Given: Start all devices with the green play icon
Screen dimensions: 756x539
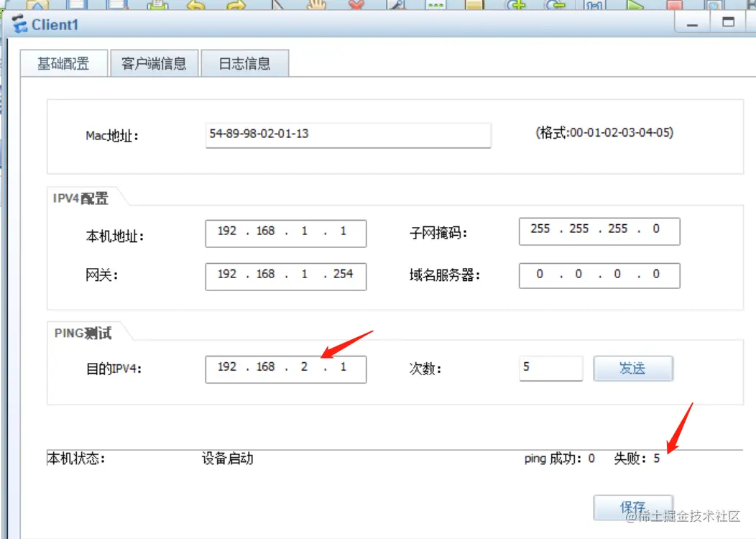Looking at the screenshot, I should [x=637, y=5].
